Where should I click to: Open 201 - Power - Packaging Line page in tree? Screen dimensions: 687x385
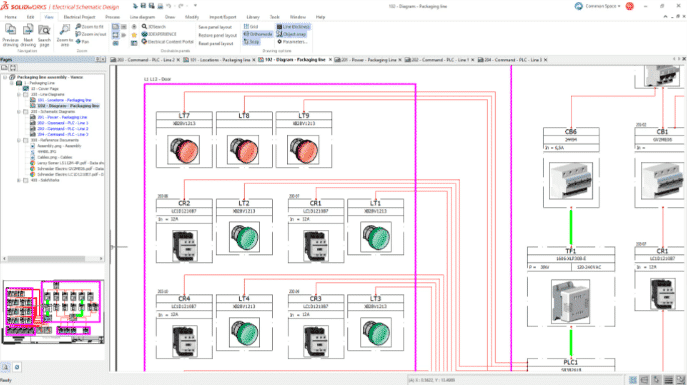click(x=59, y=117)
